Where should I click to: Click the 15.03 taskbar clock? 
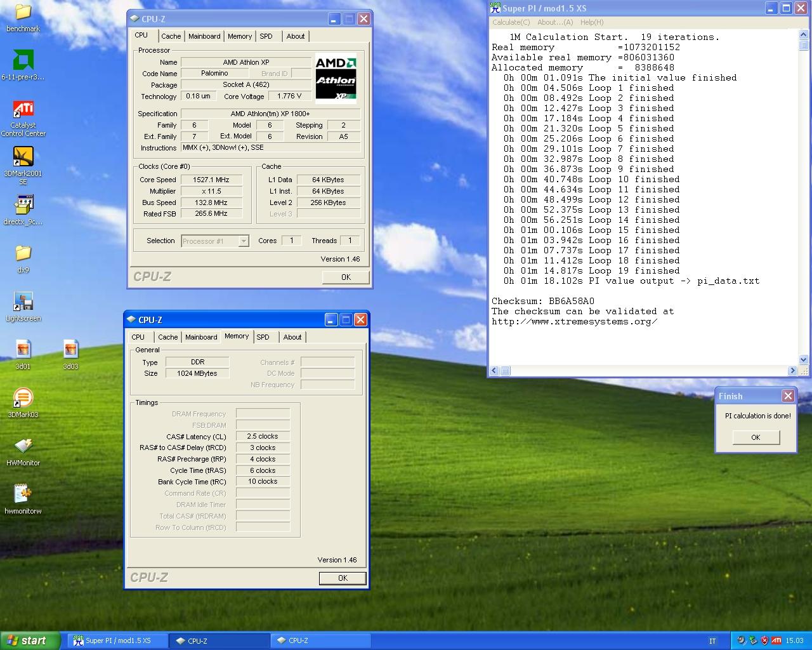coord(794,641)
